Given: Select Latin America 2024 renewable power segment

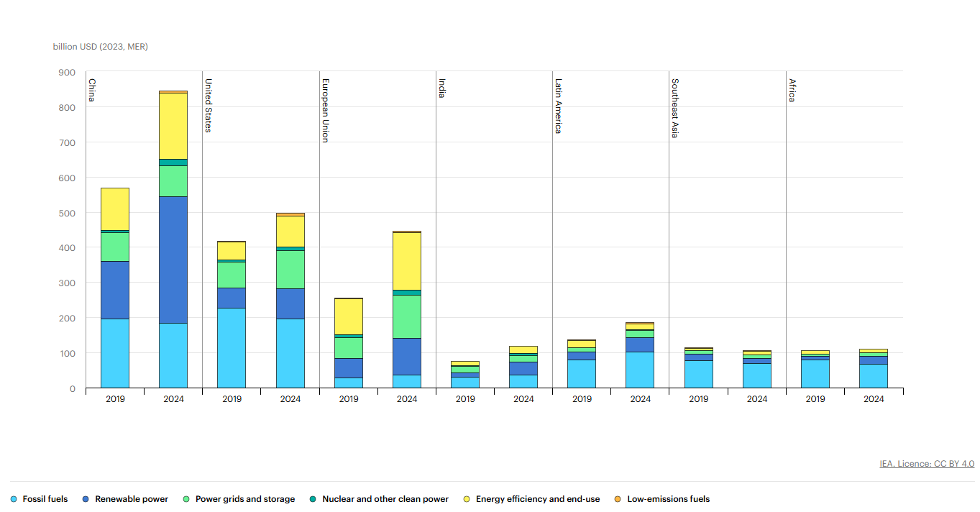Looking at the screenshot, I should (641, 345).
